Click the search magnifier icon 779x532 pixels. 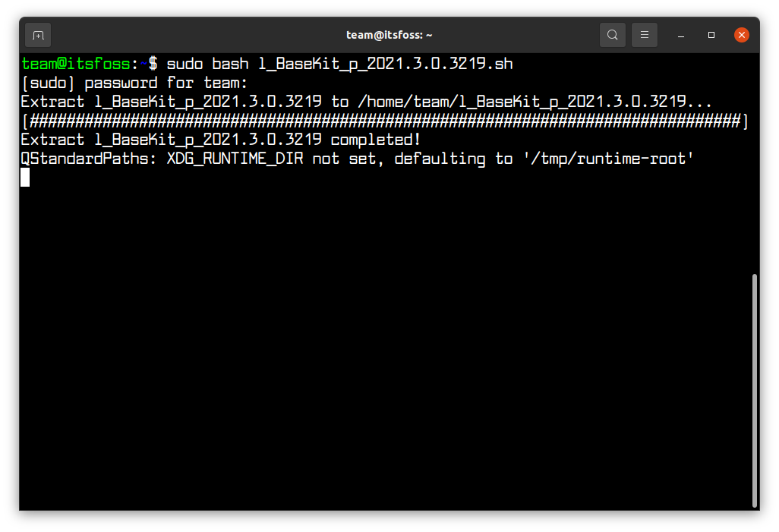point(612,35)
